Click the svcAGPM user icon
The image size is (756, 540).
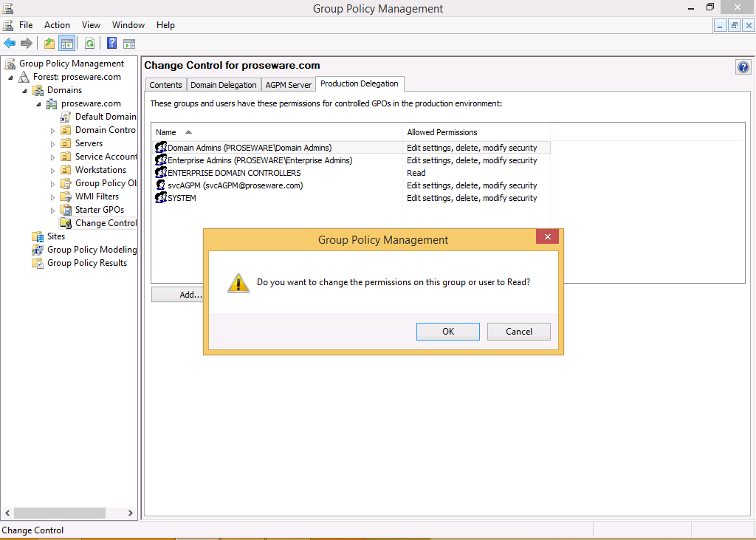tap(161, 185)
